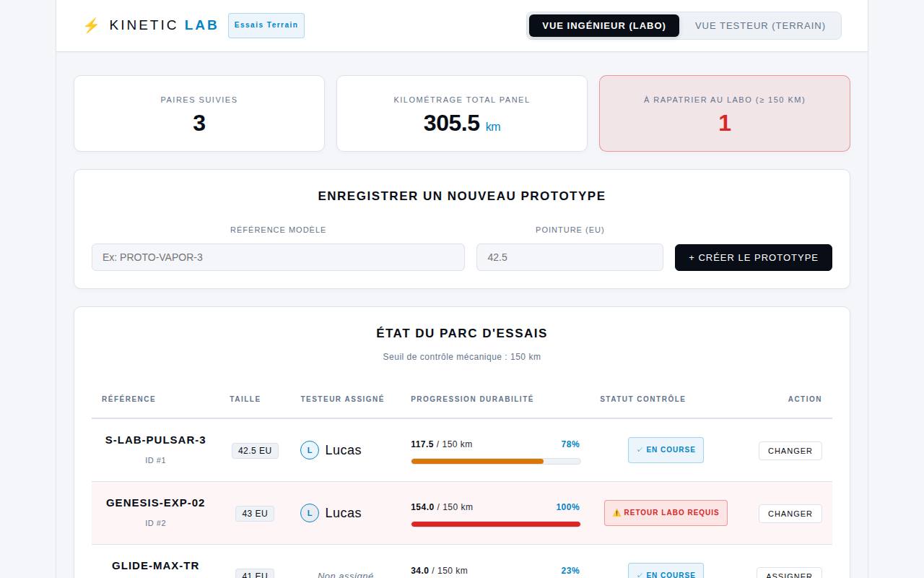This screenshot has width=924, height=578.
Task: Click the Progression durabilité column header
Action: pos(472,399)
